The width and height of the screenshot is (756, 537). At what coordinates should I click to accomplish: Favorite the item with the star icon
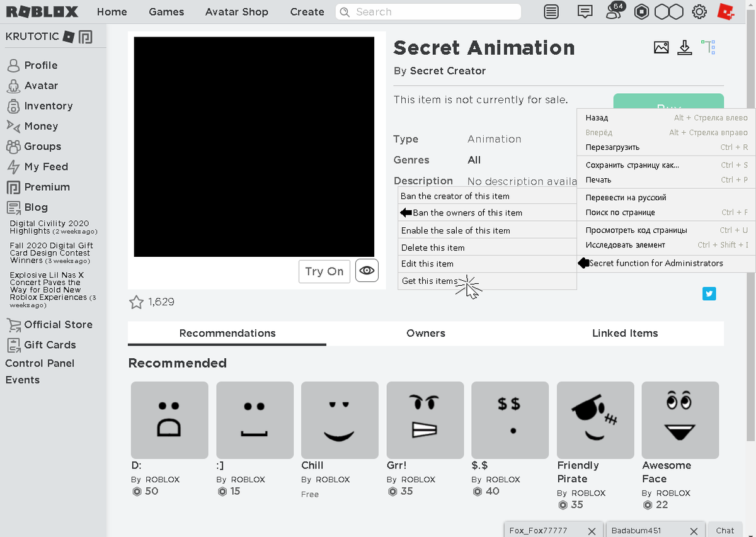[x=136, y=302]
